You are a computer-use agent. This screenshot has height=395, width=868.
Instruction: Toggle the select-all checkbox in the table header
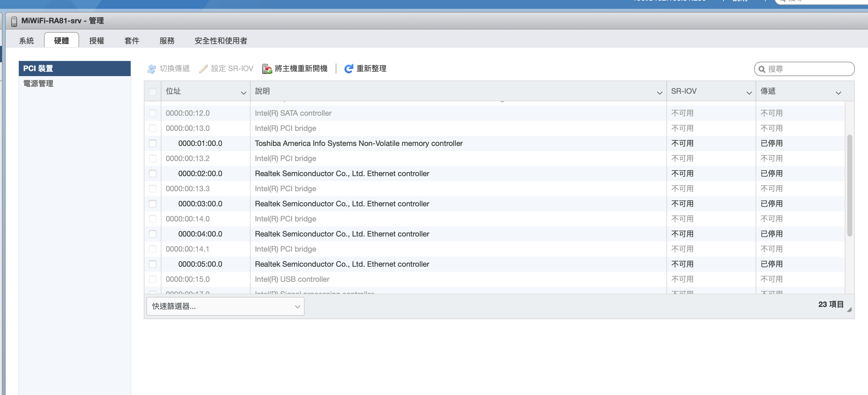point(153,92)
